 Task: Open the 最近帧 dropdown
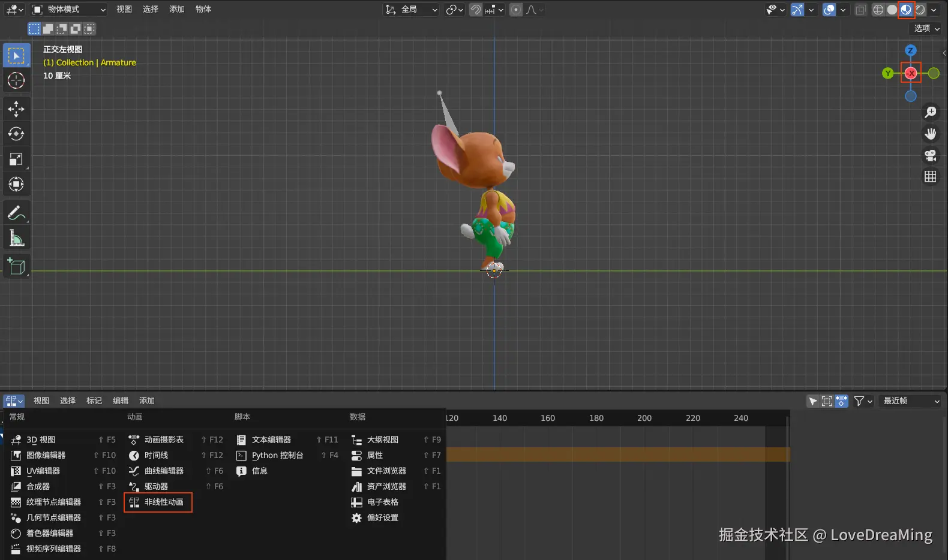click(x=910, y=401)
